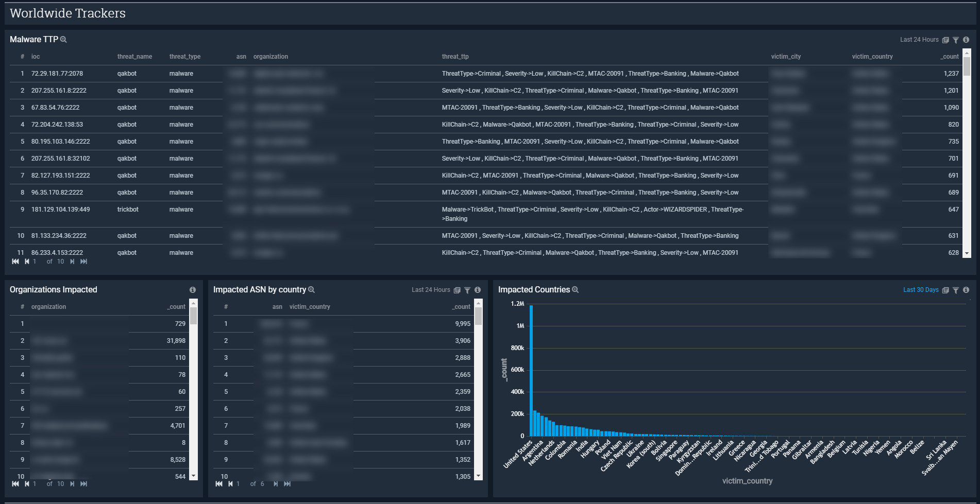Jump to last page in Organizations Impacted table

coord(84,484)
